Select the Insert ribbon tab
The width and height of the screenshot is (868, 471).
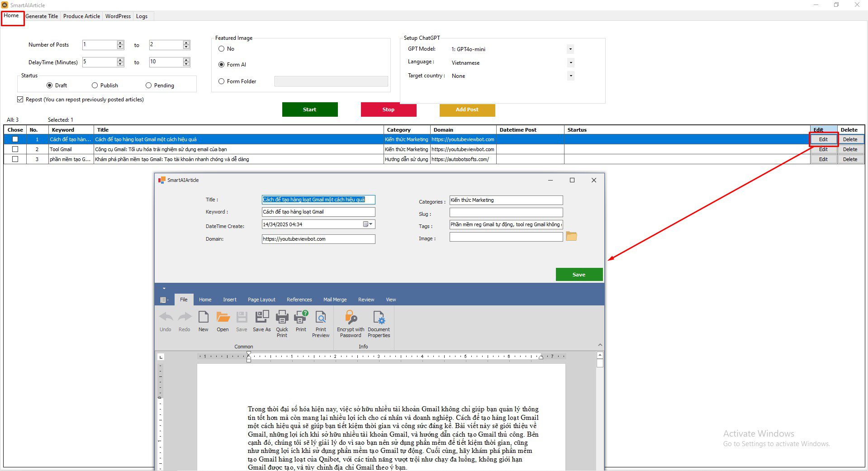(230, 300)
